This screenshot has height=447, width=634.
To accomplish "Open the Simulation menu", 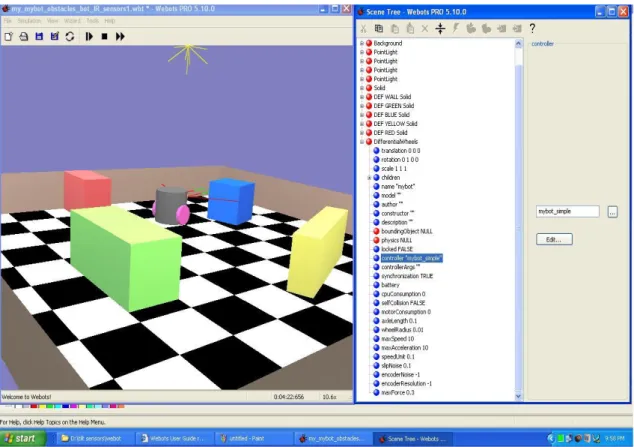I will click(x=29, y=21).
